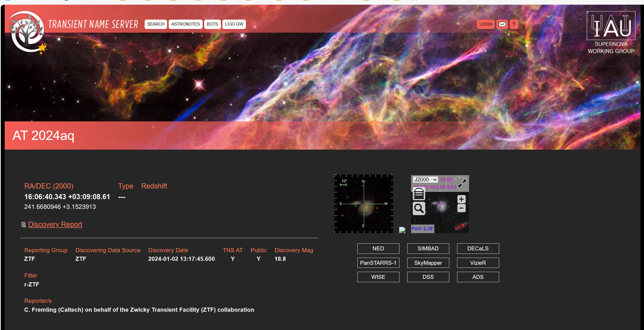Toggle fullscreen with the diagonal arrows icon

click(462, 183)
